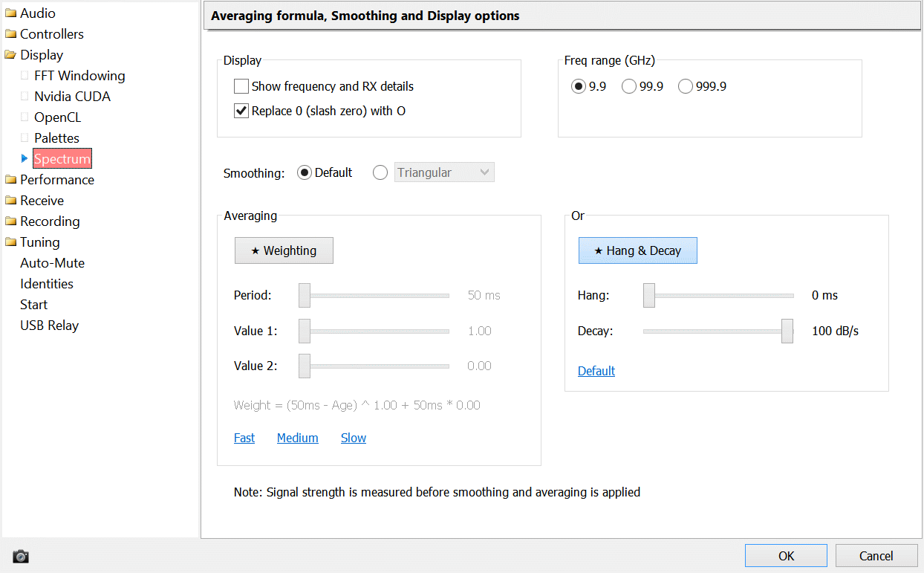
Task: Click the Controllers folder icon
Action: click(x=10, y=34)
